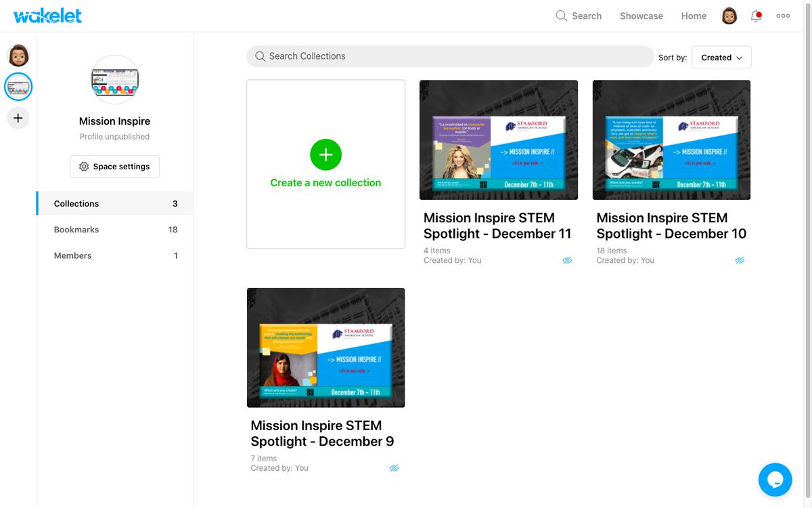812x508 pixels.
Task: Click the Sort by: label
Action: click(673, 58)
